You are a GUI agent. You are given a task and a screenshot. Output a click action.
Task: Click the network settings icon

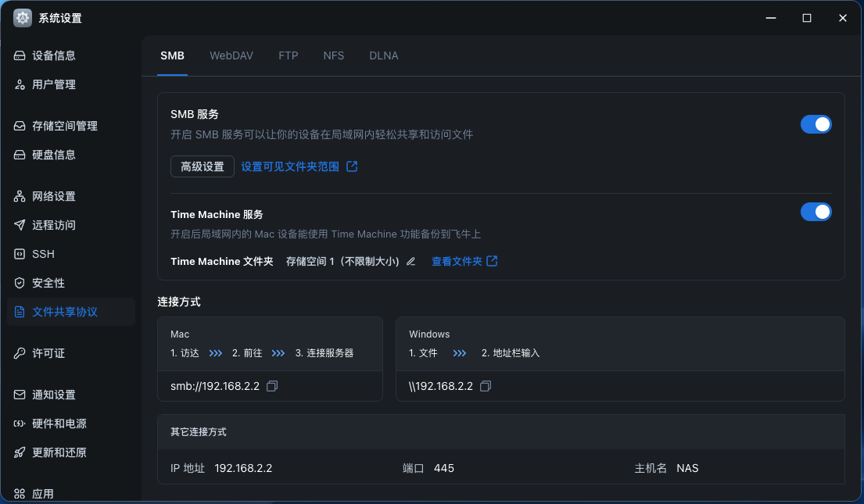pos(20,196)
